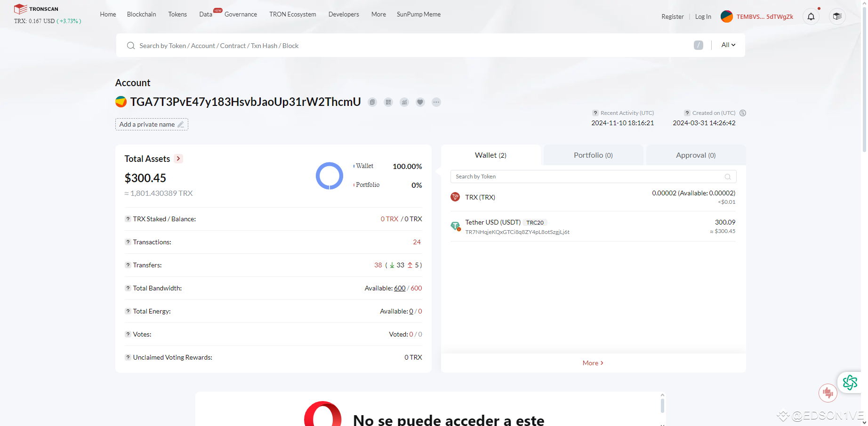Image resolution: width=868 pixels, height=426 pixels.
Task: Click the TRC20 tag on Tether row
Action: coord(535,223)
